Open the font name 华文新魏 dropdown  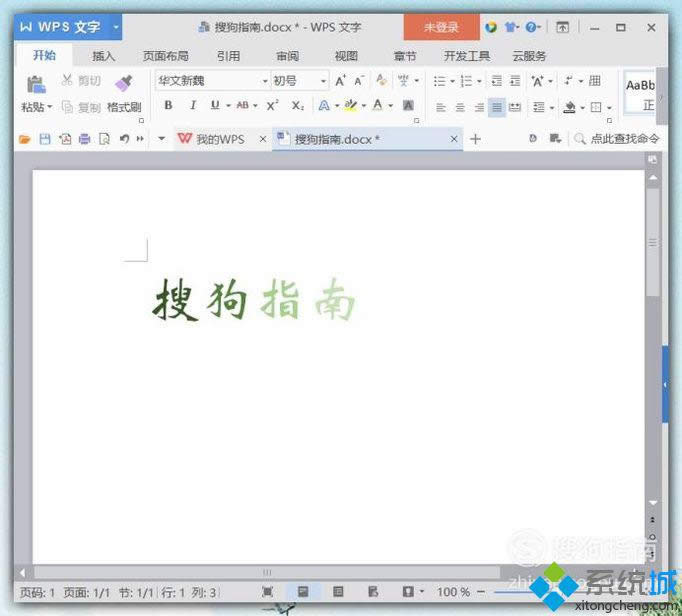click(264, 81)
